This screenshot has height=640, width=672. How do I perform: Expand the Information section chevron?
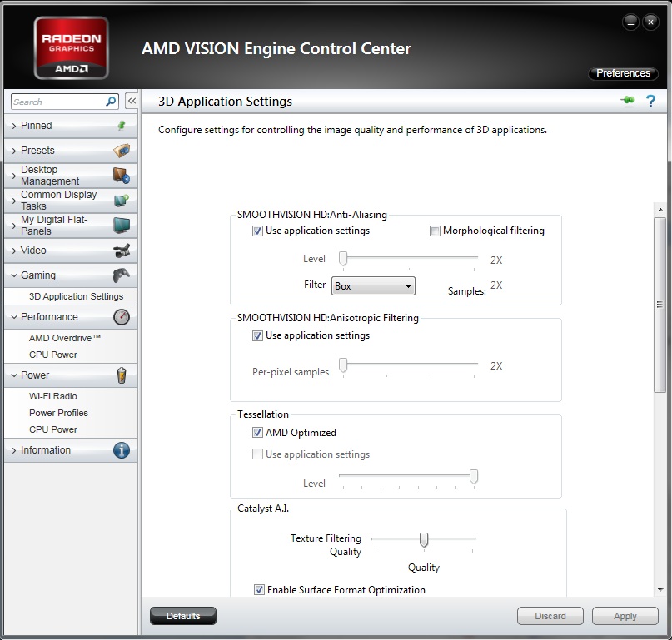(14, 450)
